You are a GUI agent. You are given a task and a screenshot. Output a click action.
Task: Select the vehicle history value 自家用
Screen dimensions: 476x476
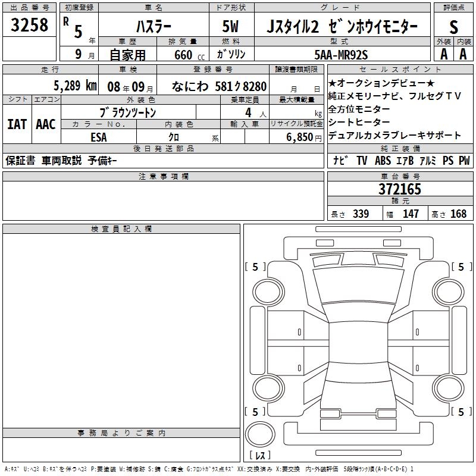click(x=127, y=55)
